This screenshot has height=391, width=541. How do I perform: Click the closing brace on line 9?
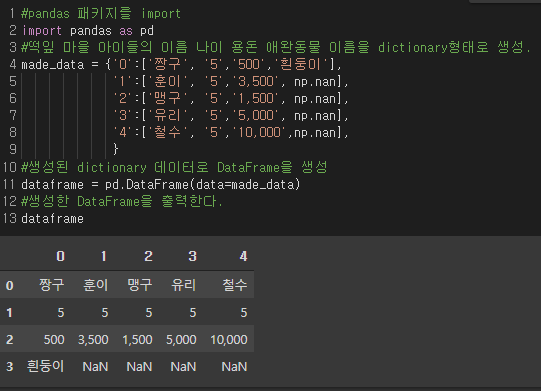click(x=116, y=149)
